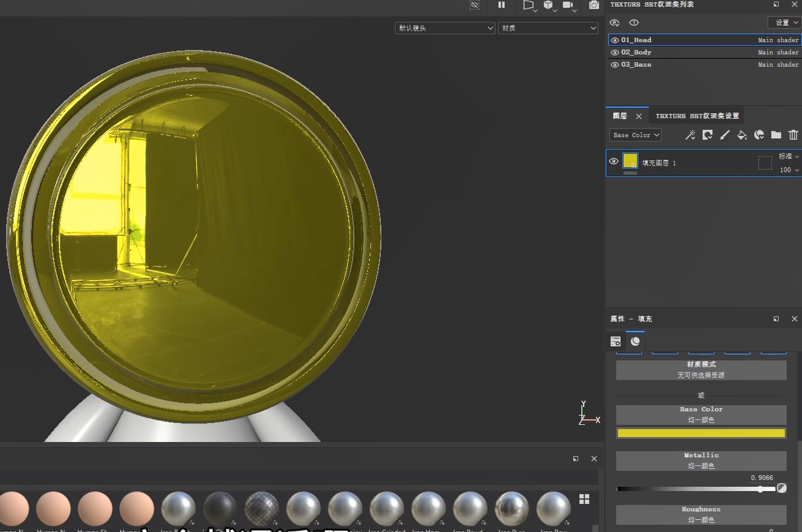Image resolution: width=802 pixels, height=532 pixels.
Task: Delete layer with the trash icon
Action: pyautogui.click(x=793, y=135)
